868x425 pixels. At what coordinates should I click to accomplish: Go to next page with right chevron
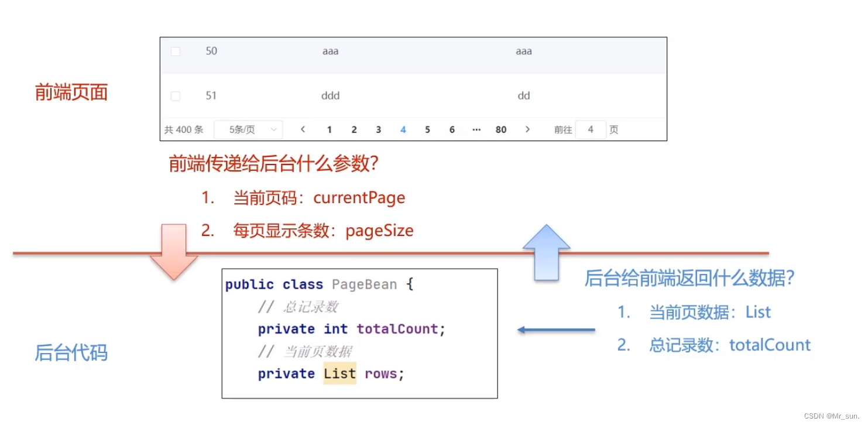coord(527,129)
